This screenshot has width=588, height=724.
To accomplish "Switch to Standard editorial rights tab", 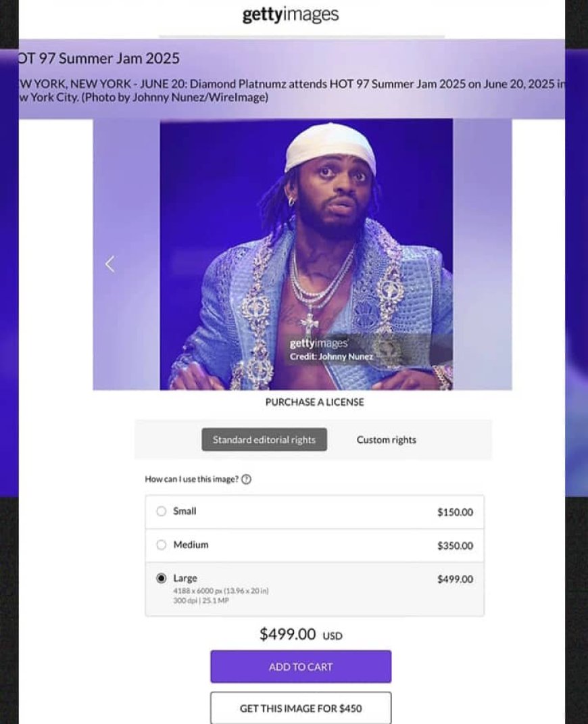I will (264, 439).
